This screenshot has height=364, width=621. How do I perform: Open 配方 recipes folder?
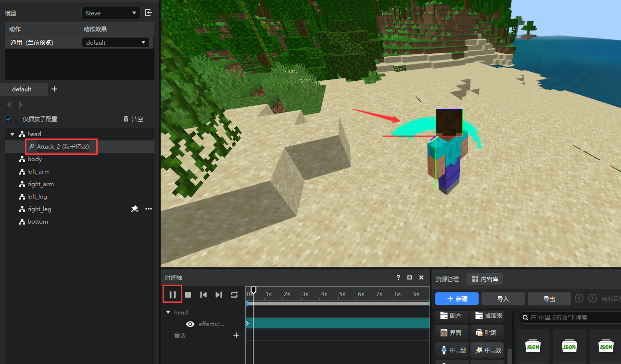[x=452, y=316]
